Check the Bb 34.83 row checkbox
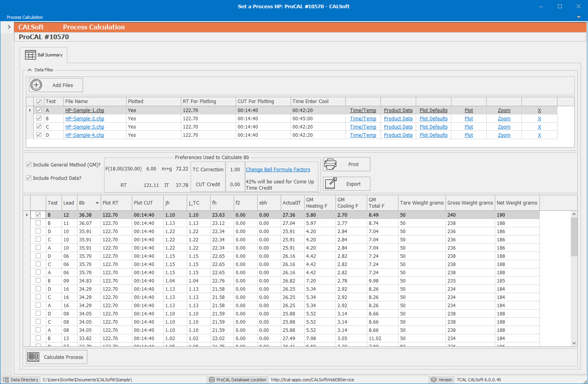This screenshot has width=588, height=384. coord(38,281)
